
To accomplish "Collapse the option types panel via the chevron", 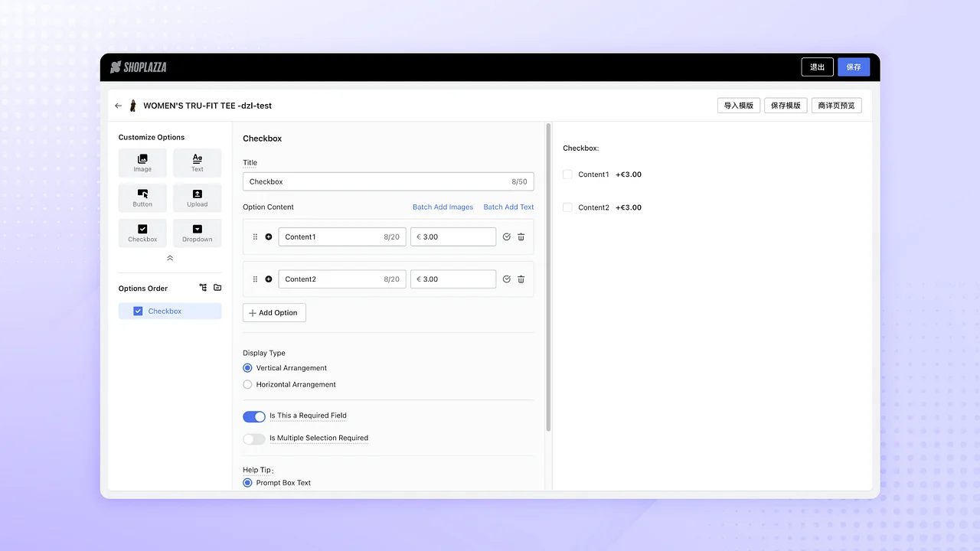I will pos(170,258).
